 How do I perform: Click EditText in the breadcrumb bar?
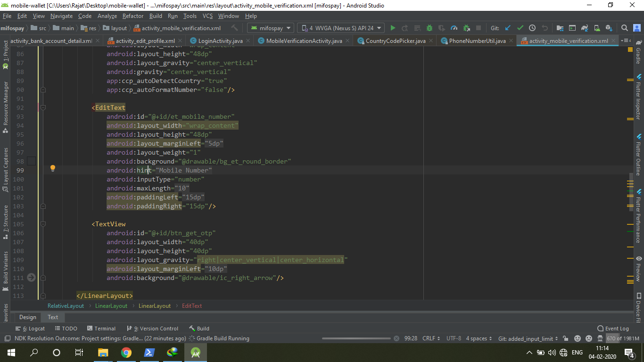point(191,306)
